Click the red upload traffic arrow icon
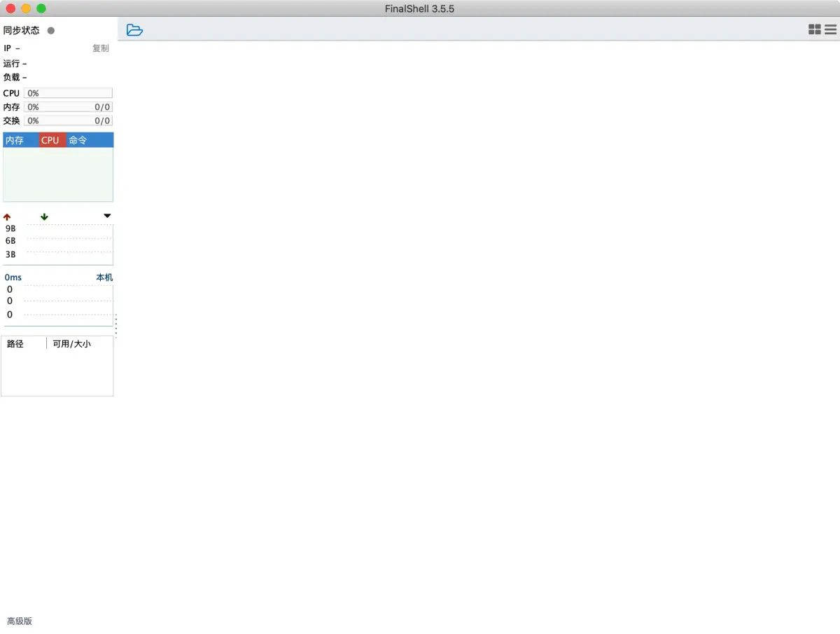Screen dimensions: 840x634 [x=7, y=216]
